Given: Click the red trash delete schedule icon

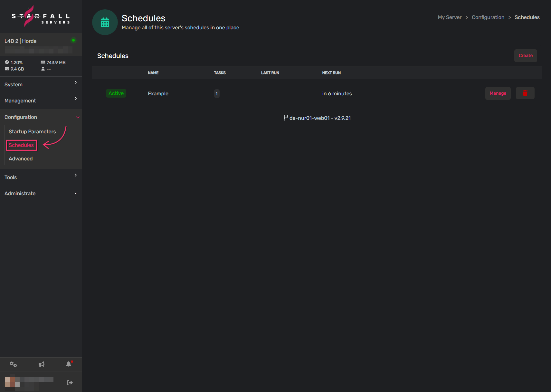Looking at the screenshot, I should click(525, 93).
